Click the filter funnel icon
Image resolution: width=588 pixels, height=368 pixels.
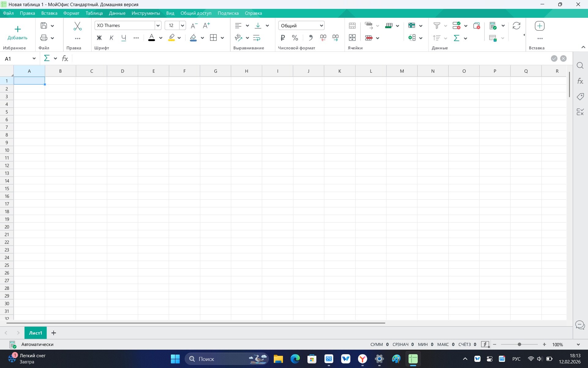click(437, 26)
